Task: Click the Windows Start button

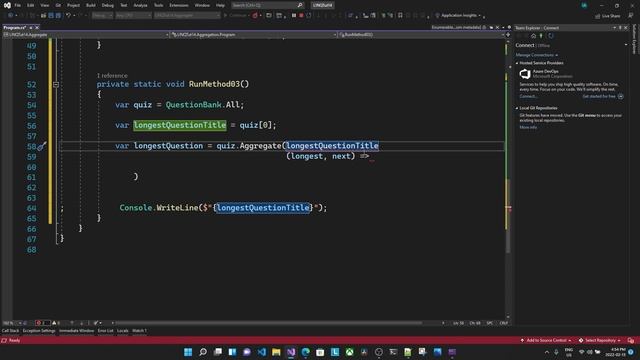Action: pos(188,352)
